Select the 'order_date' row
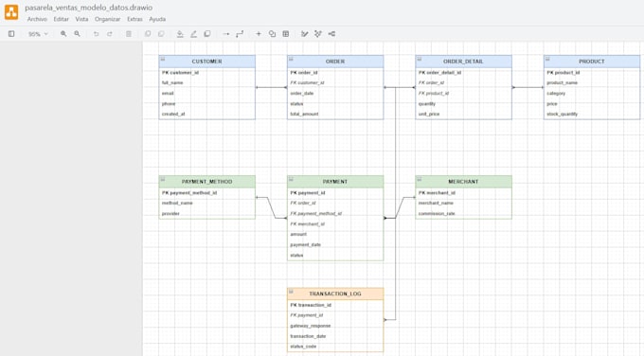The image size is (644, 356). pos(335,93)
